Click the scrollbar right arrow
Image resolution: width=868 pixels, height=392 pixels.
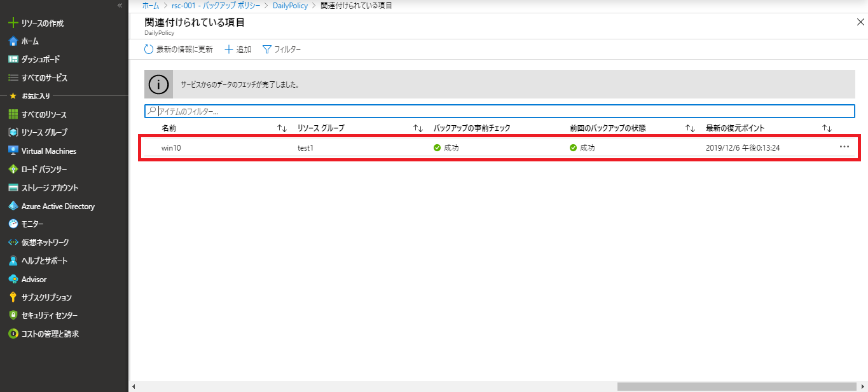[862, 386]
